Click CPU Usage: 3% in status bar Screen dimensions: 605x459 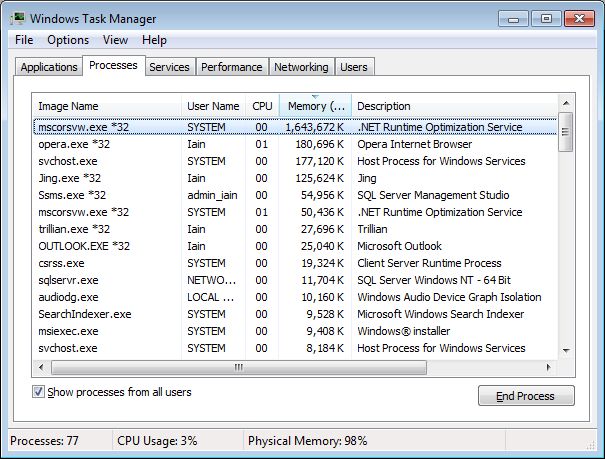point(157,440)
